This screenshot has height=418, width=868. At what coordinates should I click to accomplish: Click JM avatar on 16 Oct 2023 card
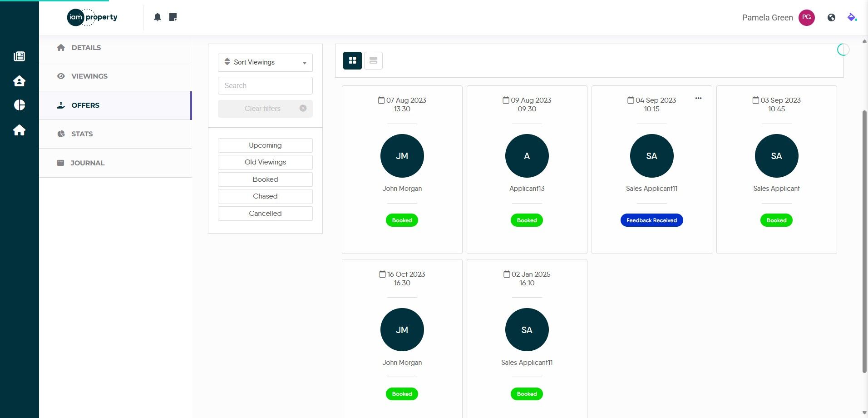pyautogui.click(x=402, y=330)
